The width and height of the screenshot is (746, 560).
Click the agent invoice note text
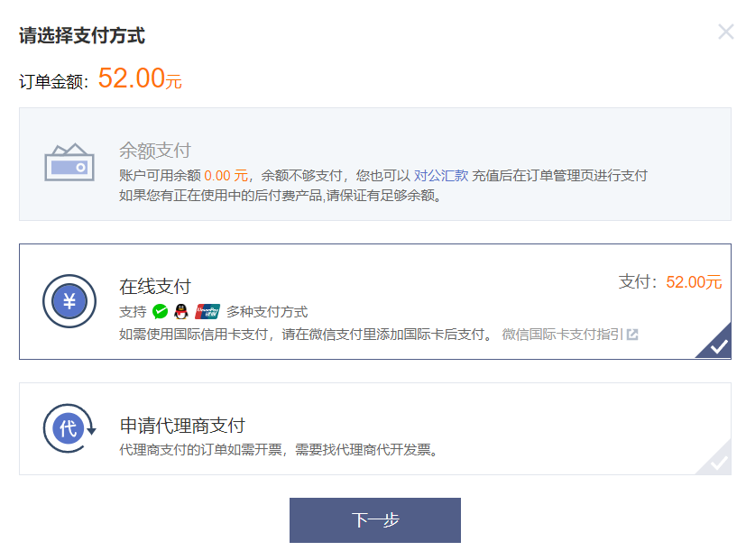pos(280,449)
